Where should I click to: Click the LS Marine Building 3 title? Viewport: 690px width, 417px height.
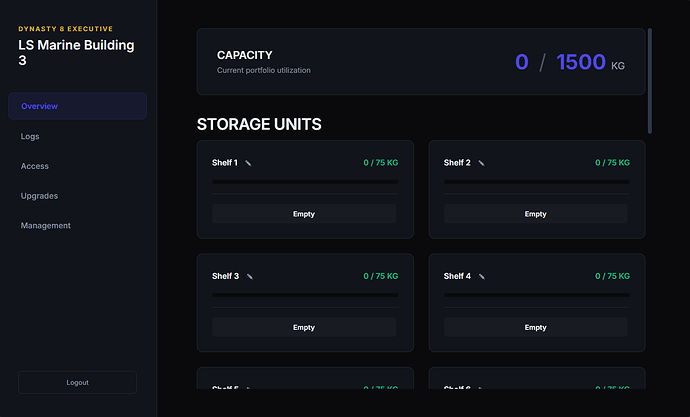pos(76,52)
